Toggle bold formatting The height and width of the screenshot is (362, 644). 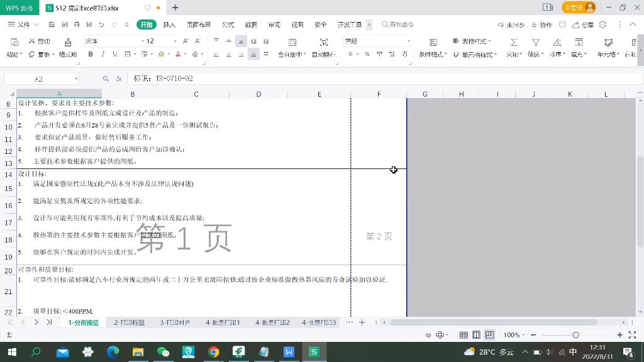coord(91,55)
